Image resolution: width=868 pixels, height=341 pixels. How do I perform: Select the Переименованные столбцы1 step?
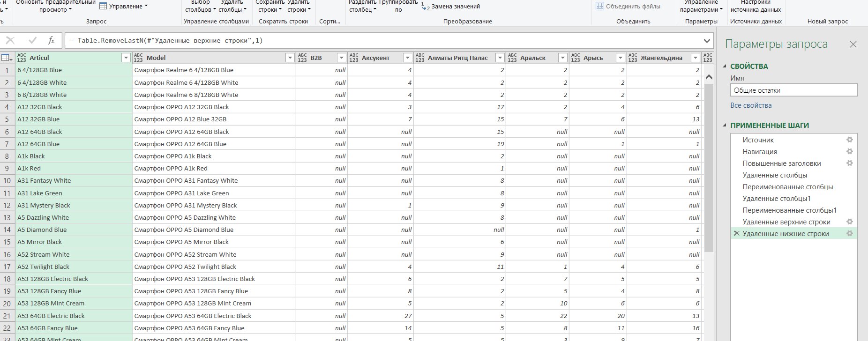pyautogui.click(x=789, y=210)
